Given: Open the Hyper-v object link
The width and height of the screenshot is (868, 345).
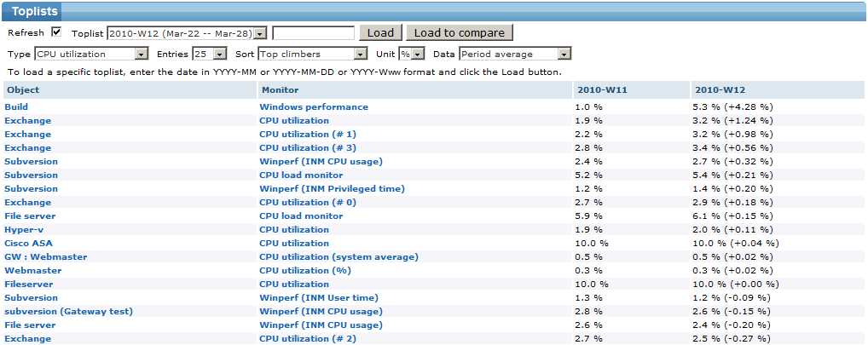Looking at the screenshot, I should point(24,229).
